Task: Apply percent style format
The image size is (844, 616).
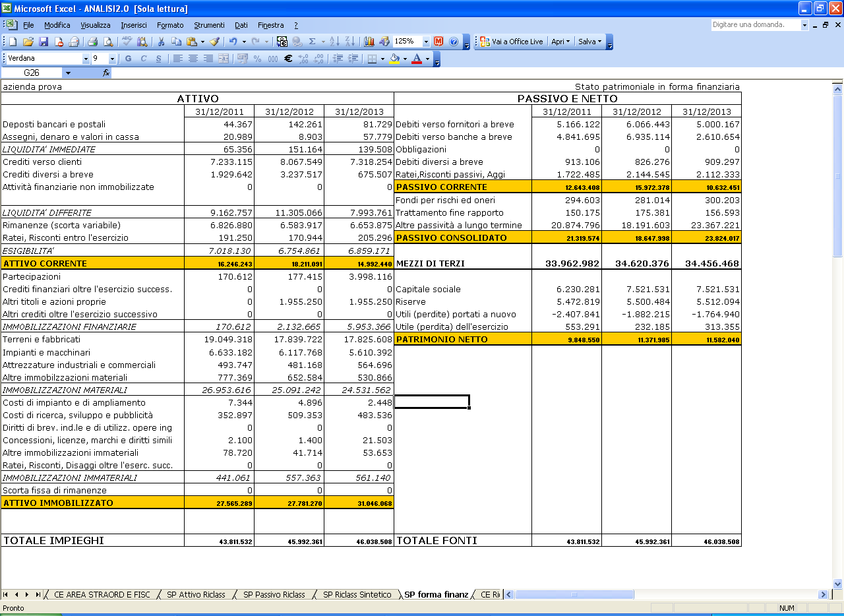Action: 257,59
